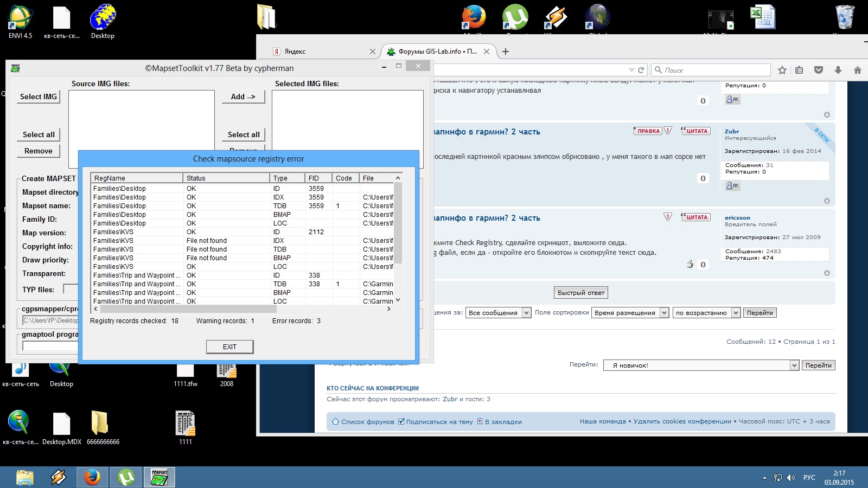The width and height of the screenshot is (868, 488).
Task: Select the Форумы GIS-Lab.info tab
Action: pos(437,52)
